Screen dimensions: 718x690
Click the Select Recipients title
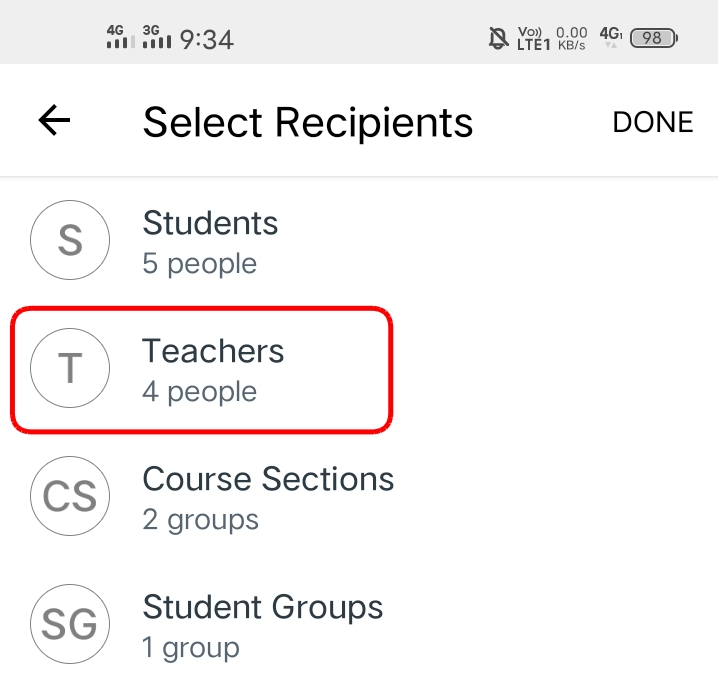(307, 122)
